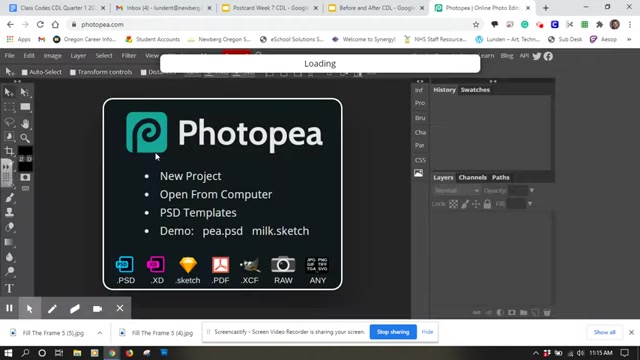The width and height of the screenshot is (640, 360).
Task: Expand Fill The Frame 5 (5).jpg download options
Action: [100, 333]
